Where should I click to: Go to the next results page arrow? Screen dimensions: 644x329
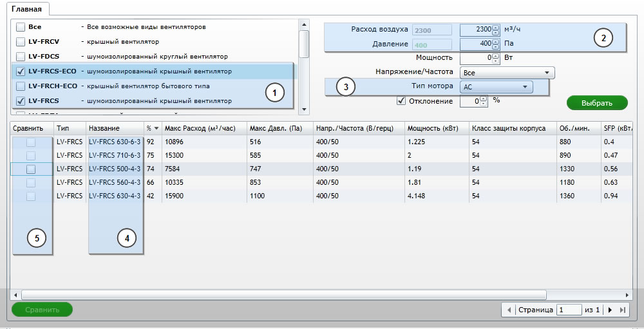(610, 310)
